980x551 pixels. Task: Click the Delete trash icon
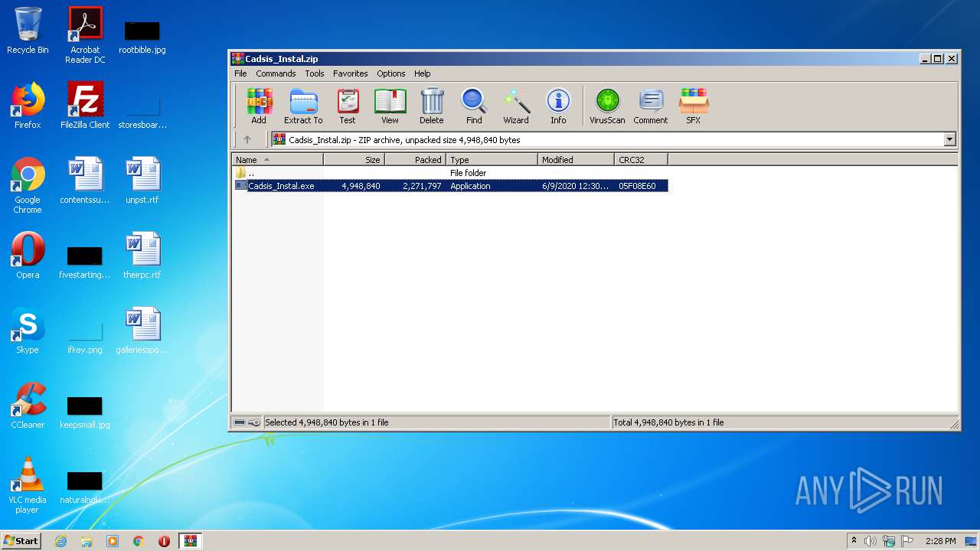(432, 106)
